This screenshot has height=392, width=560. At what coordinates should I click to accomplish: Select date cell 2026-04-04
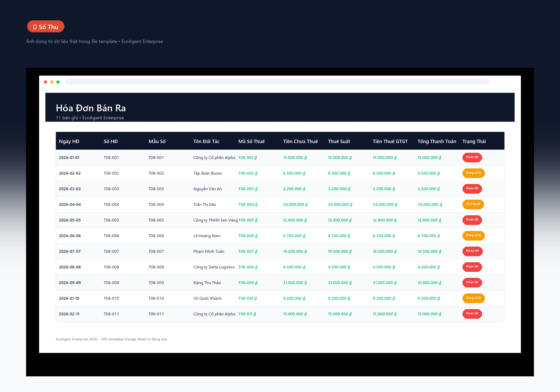pos(70,205)
